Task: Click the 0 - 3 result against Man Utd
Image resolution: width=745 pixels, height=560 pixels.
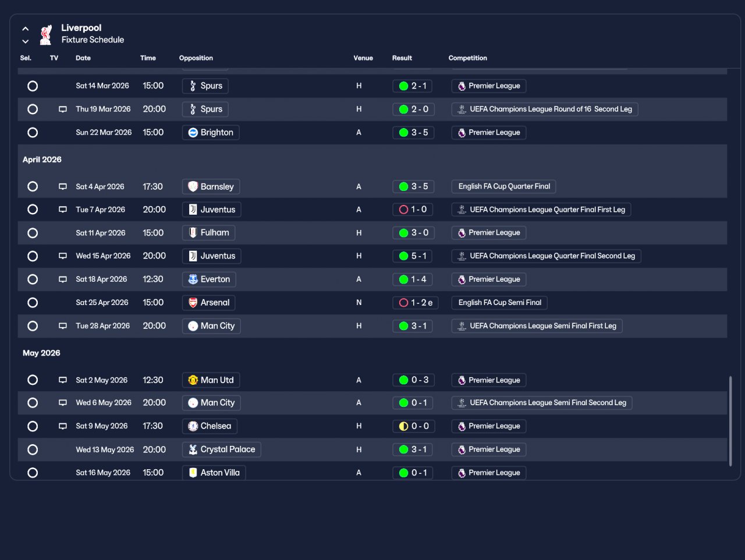Action: coord(414,380)
